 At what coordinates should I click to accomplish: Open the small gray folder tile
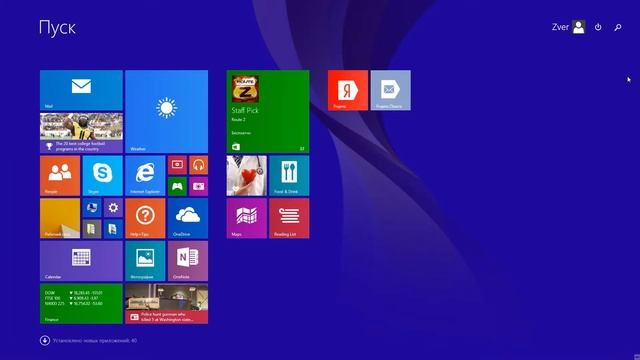coord(92,229)
